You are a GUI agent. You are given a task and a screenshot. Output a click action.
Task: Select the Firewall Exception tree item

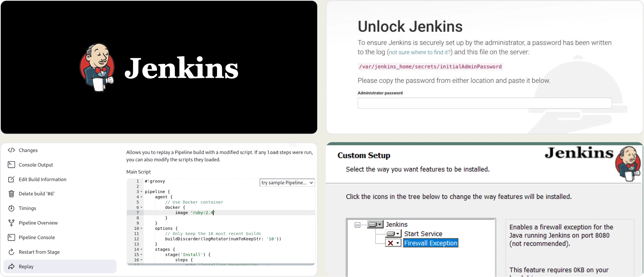click(x=431, y=243)
